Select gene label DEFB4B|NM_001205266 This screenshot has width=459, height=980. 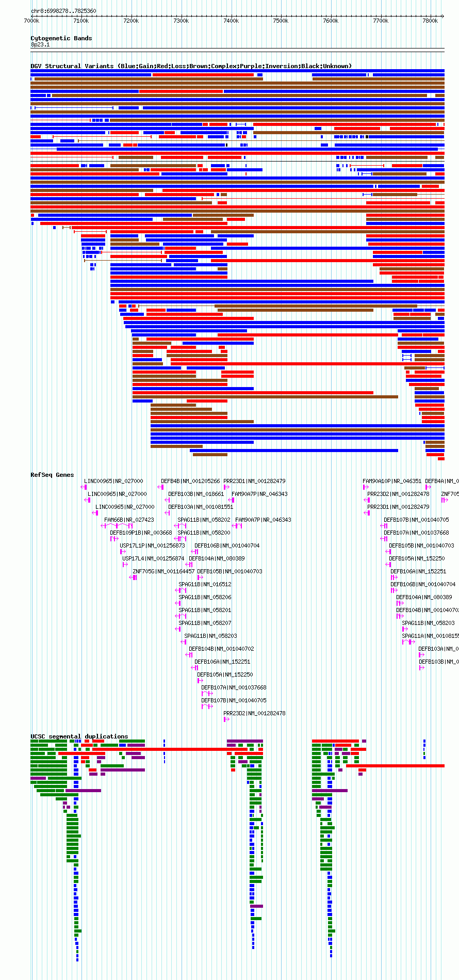coord(190,481)
